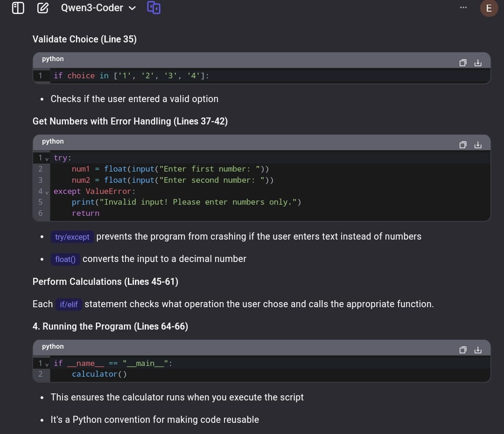
Task: Click the python label above choice block
Action: coord(53,59)
